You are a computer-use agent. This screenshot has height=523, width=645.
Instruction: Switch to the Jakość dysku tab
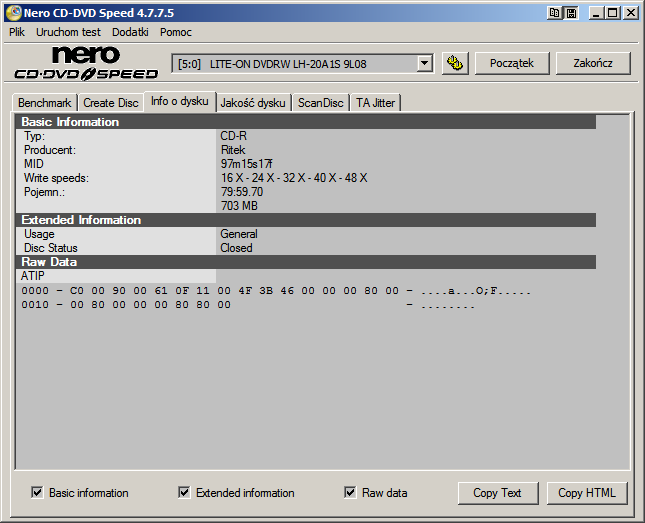pos(253,102)
